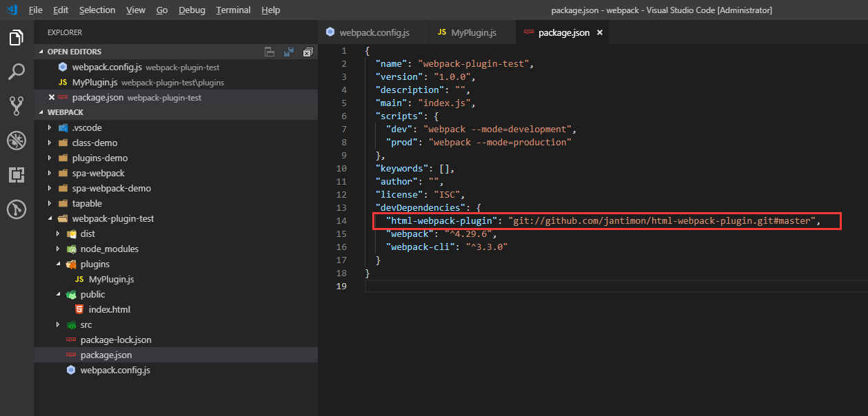Click Save All in Open Editors header

coord(289,52)
